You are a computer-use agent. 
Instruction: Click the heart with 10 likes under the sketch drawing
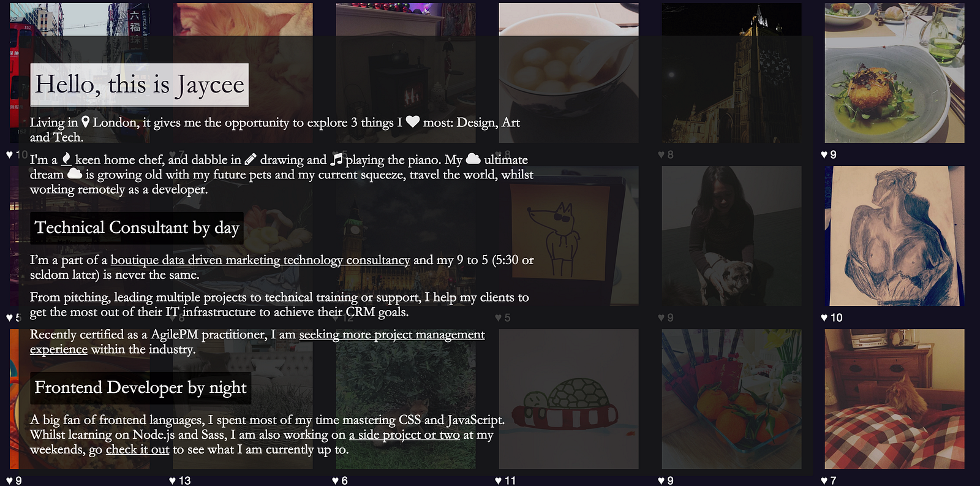click(x=824, y=317)
